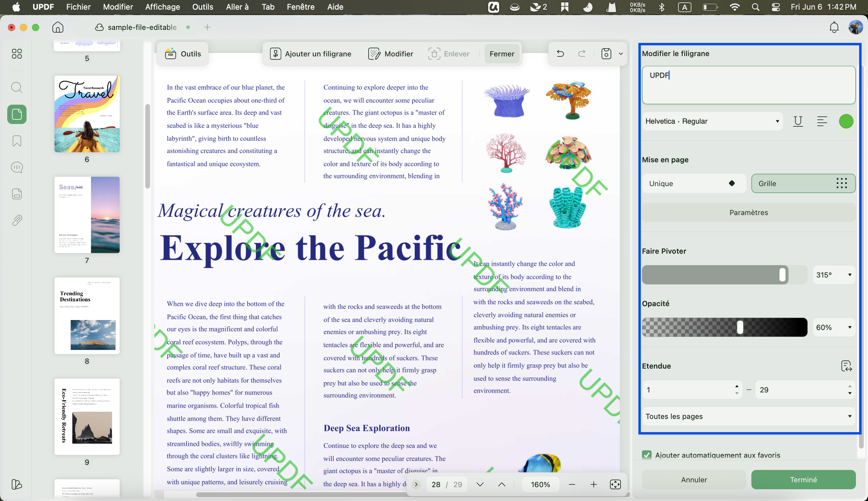Click the page range swap icon near Etendue

tap(846, 366)
